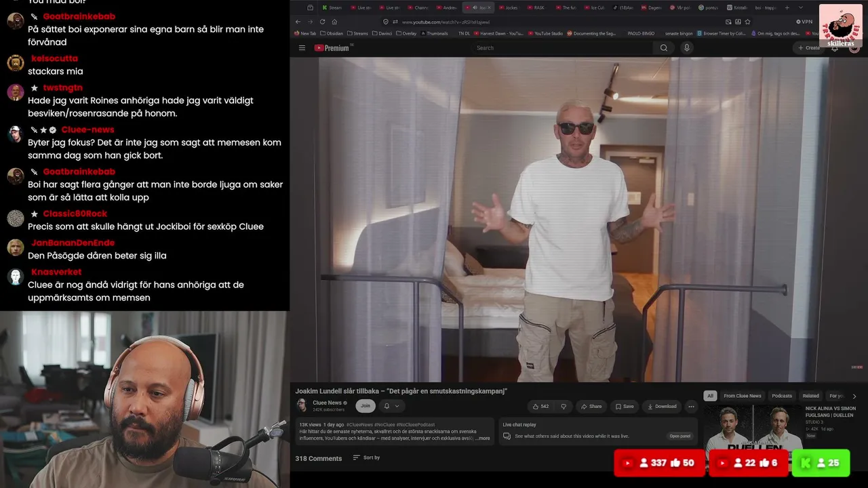Switch to the Jockes browser tab
Viewport: 868px width, 488px height.
509,7
